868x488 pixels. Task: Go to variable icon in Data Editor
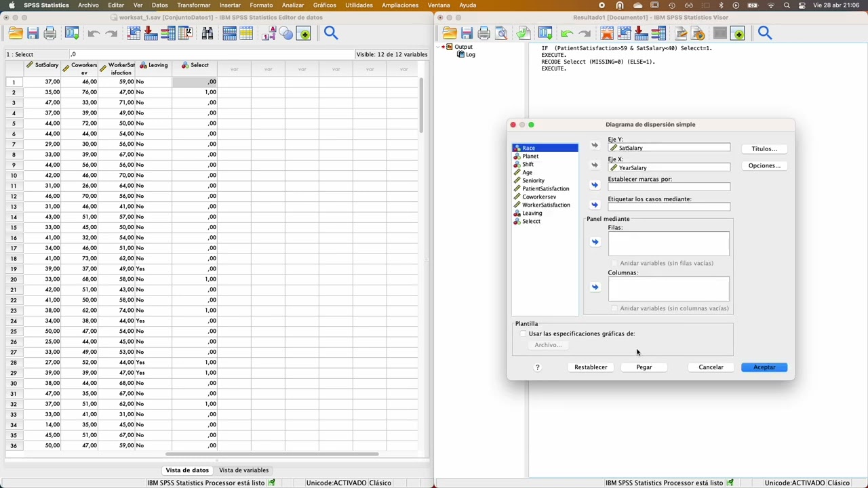pos(151,33)
